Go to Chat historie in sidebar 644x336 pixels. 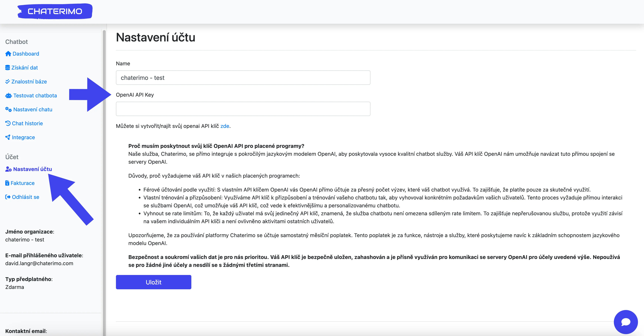[27, 123]
